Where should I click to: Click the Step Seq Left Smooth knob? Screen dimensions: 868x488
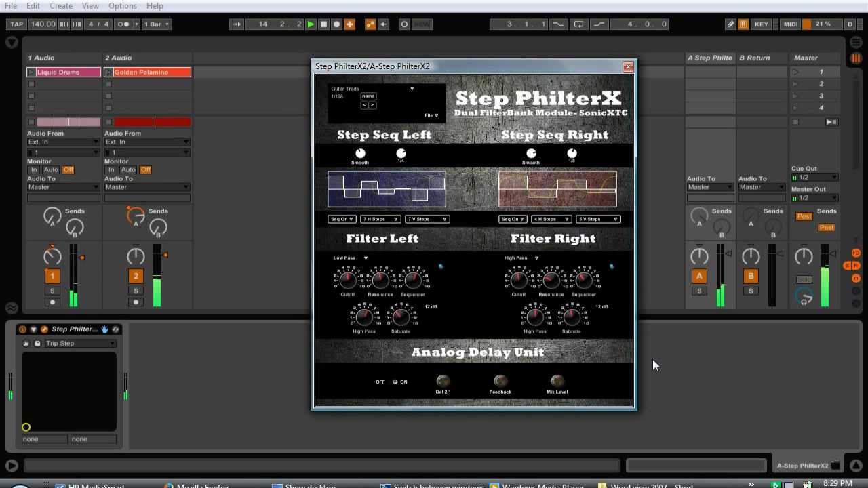coord(360,154)
